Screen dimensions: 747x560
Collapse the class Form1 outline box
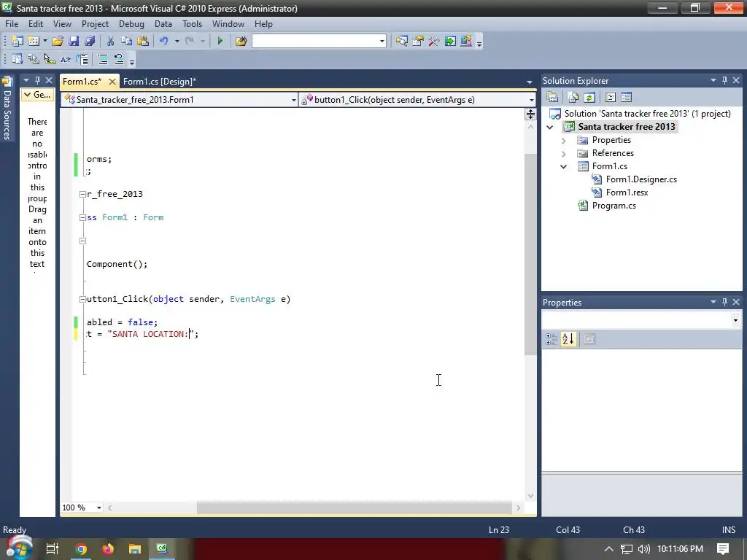[82, 217]
